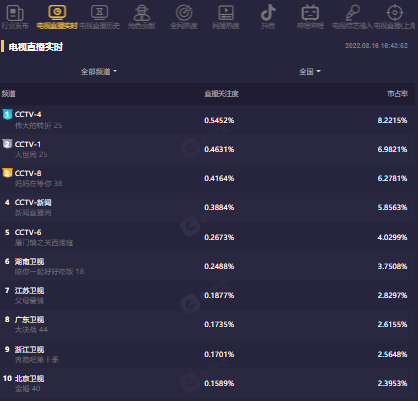The image size is (418, 401).
Task: Click the 0.1589% attention value
Action: [219, 383]
